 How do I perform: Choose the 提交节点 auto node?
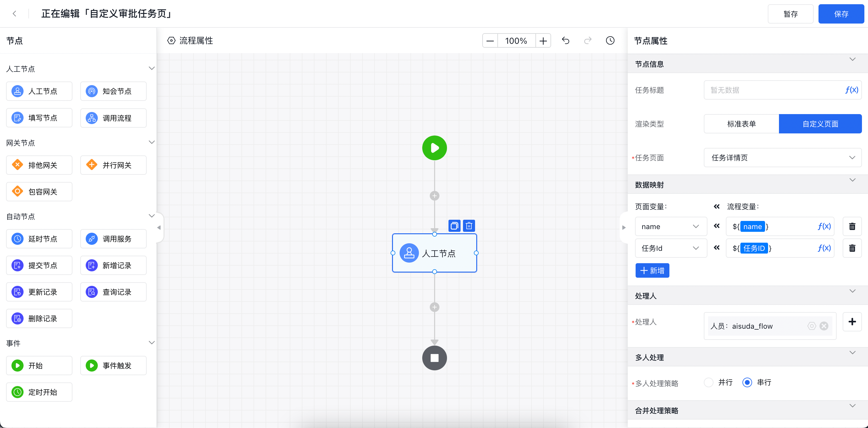click(39, 266)
